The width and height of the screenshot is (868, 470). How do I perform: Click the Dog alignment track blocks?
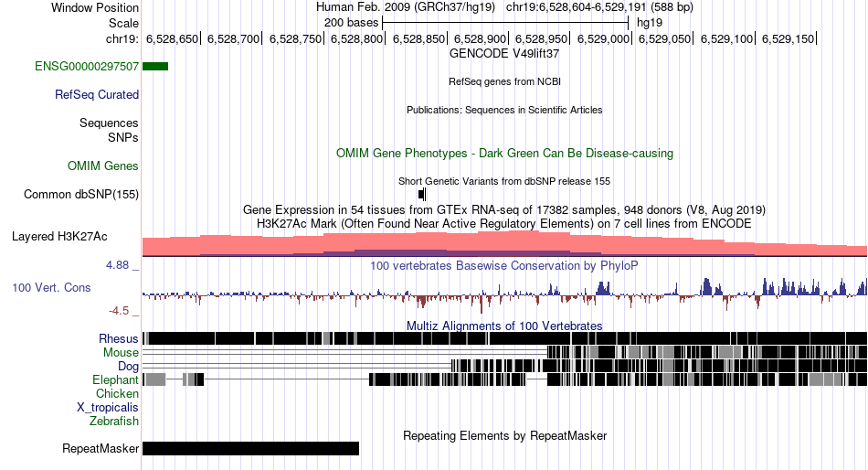pos(660,366)
